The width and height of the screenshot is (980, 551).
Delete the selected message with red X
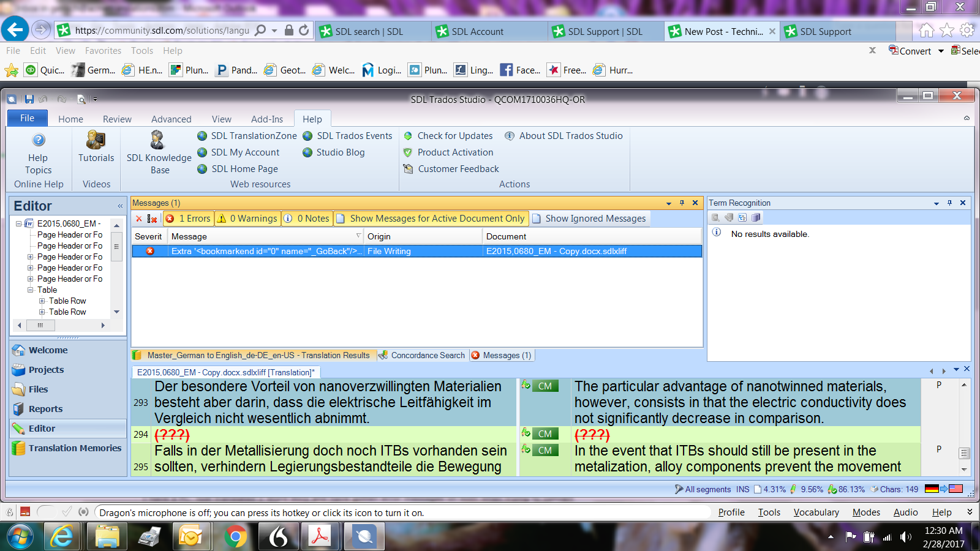tap(139, 219)
